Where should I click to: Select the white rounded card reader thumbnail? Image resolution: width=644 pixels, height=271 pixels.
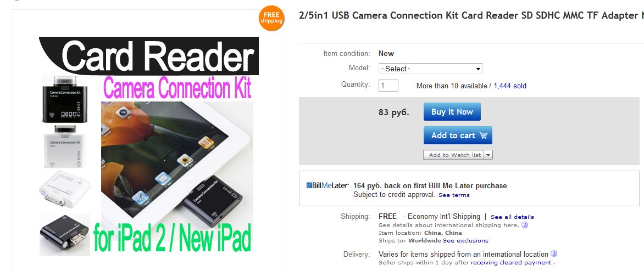pyautogui.click(x=64, y=189)
